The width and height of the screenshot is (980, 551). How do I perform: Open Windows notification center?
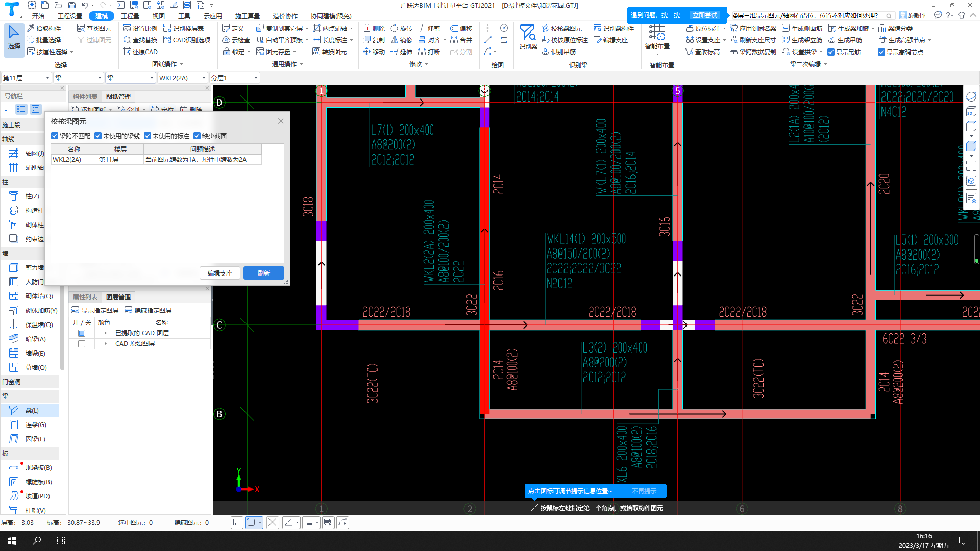[963, 541]
